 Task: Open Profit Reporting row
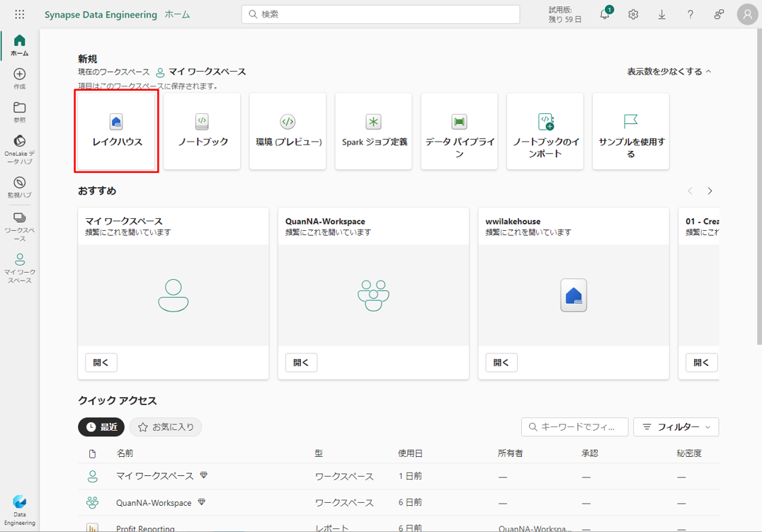coord(398,524)
